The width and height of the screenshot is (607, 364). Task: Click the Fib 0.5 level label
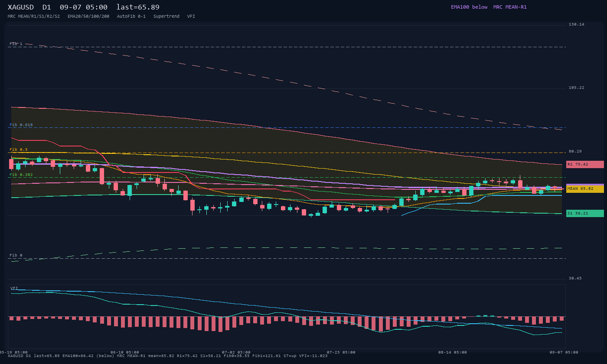[x=19, y=149]
